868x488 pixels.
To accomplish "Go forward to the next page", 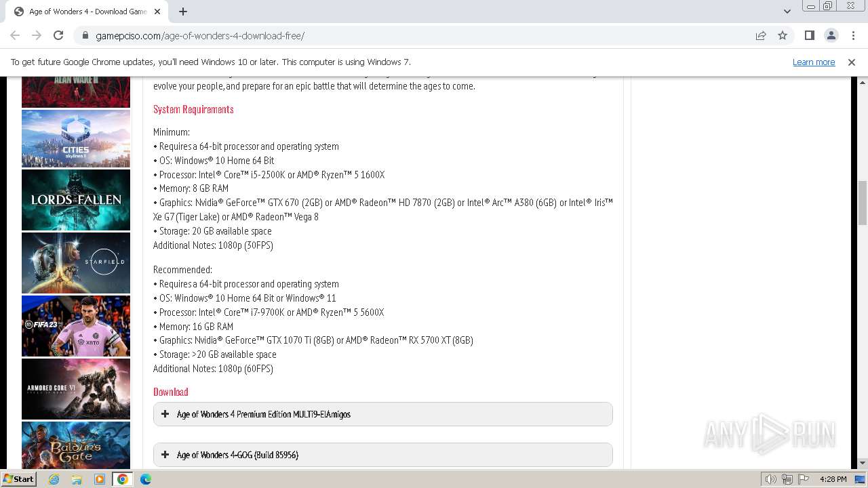I will [37, 35].
